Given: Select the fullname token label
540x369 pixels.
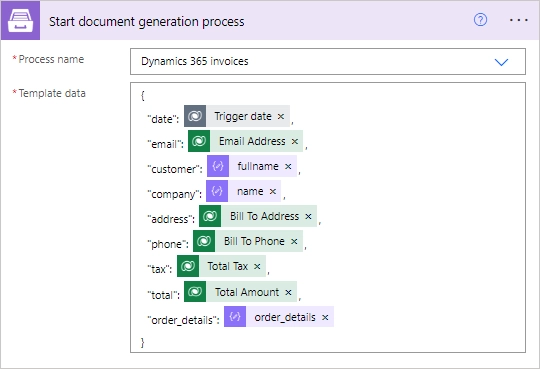Looking at the screenshot, I should (x=258, y=166).
